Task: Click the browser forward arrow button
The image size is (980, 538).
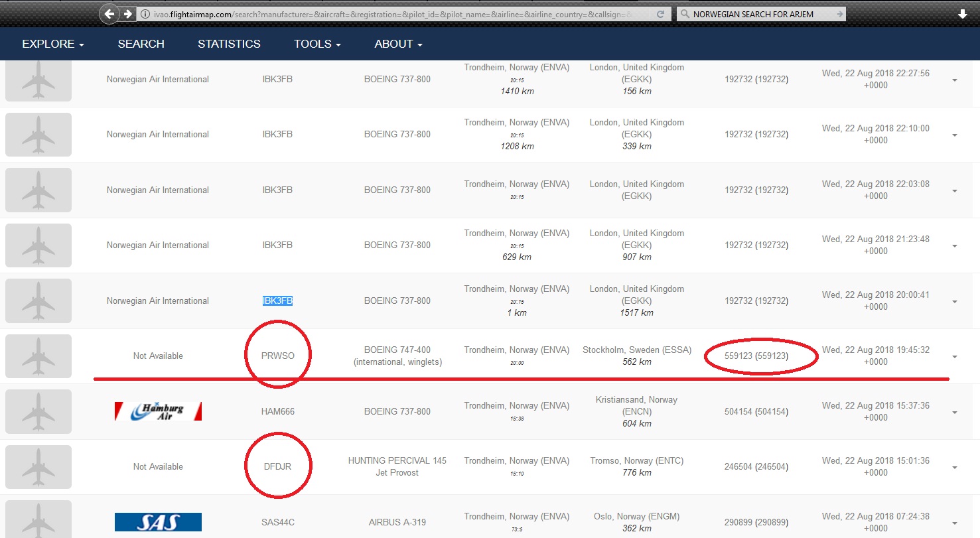Action: 127,13
